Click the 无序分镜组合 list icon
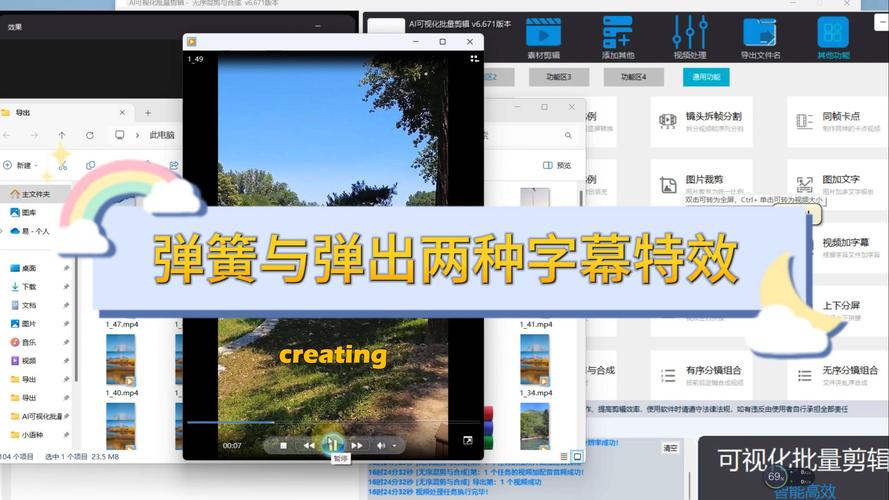This screenshot has height=500, width=889. click(x=805, y=375)
